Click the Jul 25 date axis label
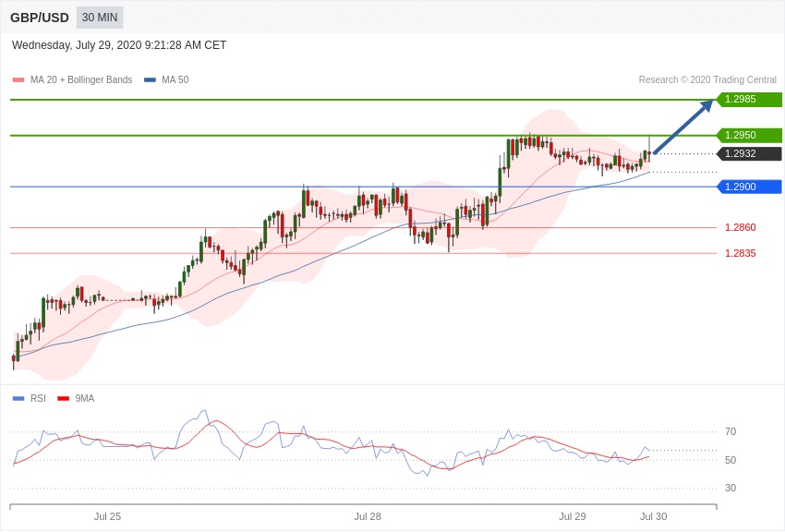785x532 pixels. [108, 516]
